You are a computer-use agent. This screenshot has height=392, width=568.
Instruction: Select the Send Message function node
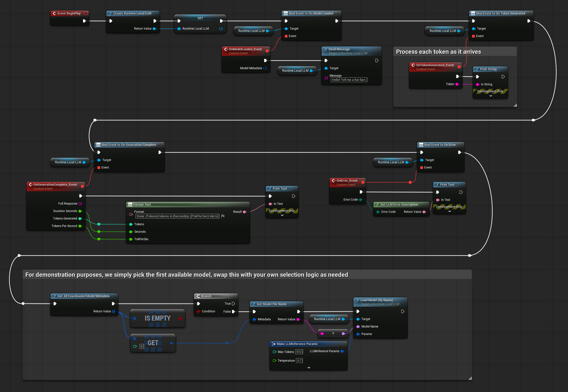point(340,49)
